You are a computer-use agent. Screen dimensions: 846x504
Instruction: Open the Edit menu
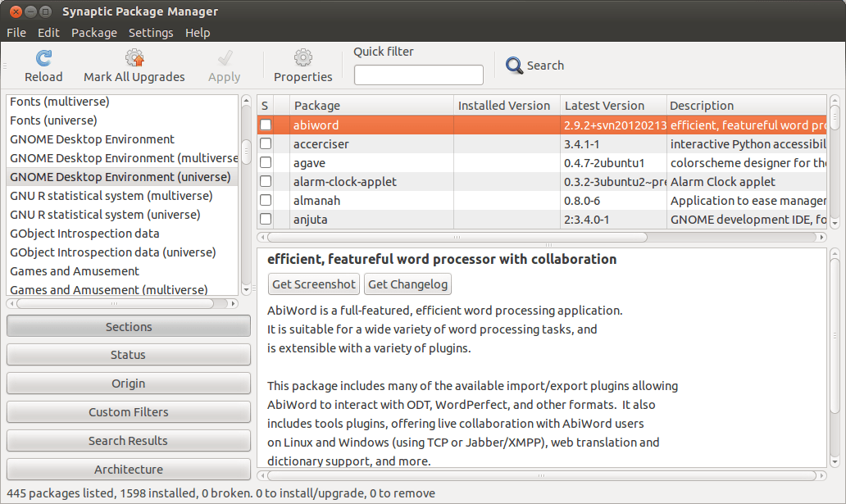click(x=48, y=33)
